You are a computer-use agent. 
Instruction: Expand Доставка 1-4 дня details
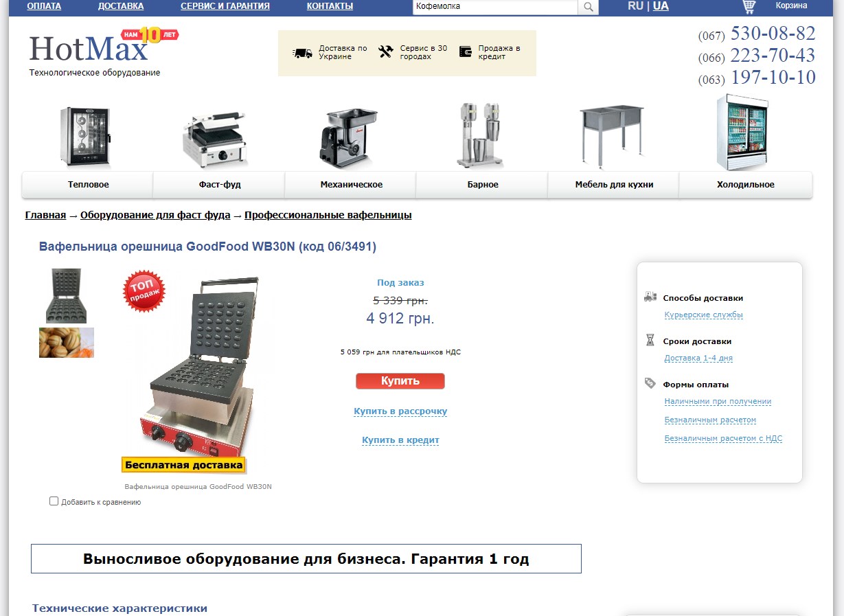[698, 358]
